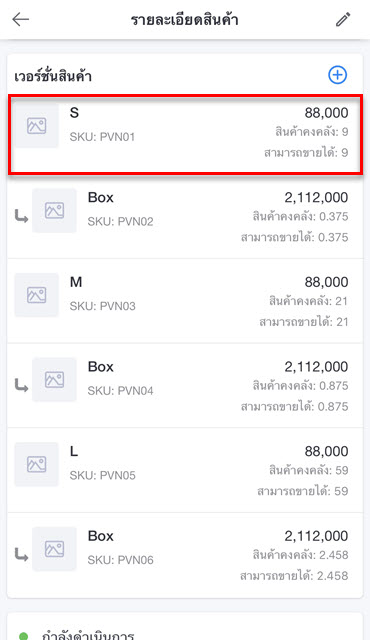Viewport: 370px width, 640px height.
Task: Tap image placeholder of Box PVN06
Action: (54, 549)
